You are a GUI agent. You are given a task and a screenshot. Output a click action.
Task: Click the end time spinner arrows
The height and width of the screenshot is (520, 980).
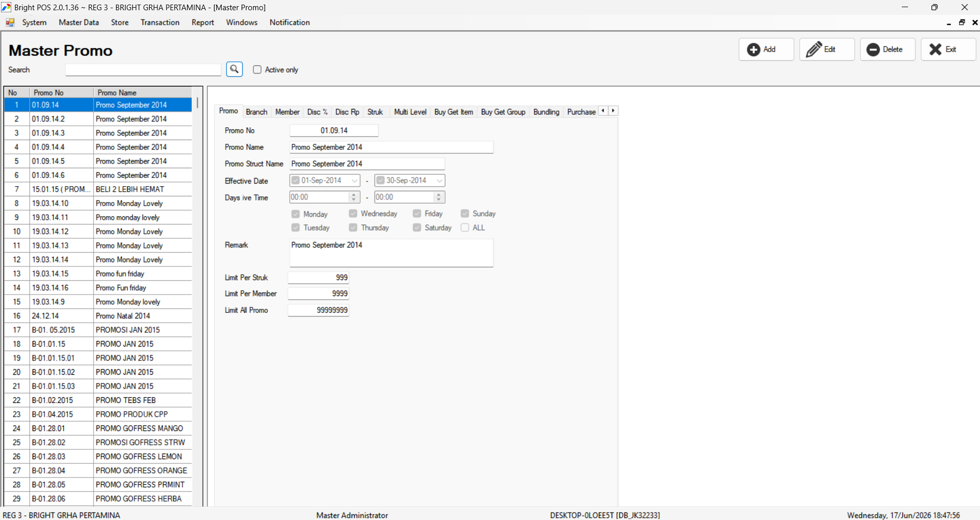(438, 197)
